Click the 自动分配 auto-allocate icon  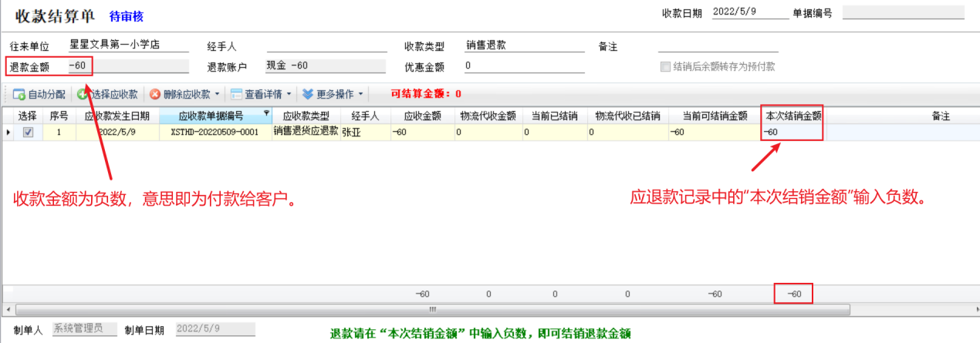[x=19, y=95]
